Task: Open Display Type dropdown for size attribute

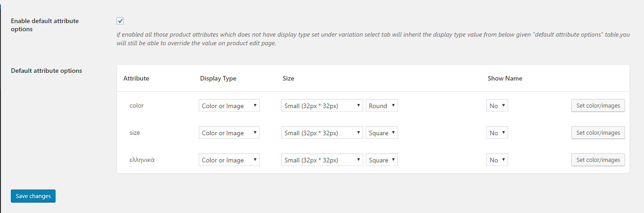Action: pyautogui.click(x=229, y=133)
